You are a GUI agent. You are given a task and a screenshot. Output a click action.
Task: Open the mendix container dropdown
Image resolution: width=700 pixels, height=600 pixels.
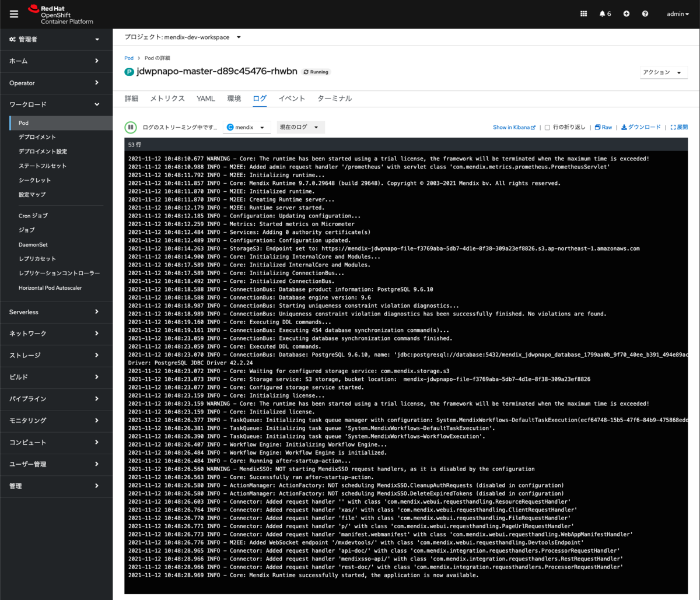click(x=247, y=127)
